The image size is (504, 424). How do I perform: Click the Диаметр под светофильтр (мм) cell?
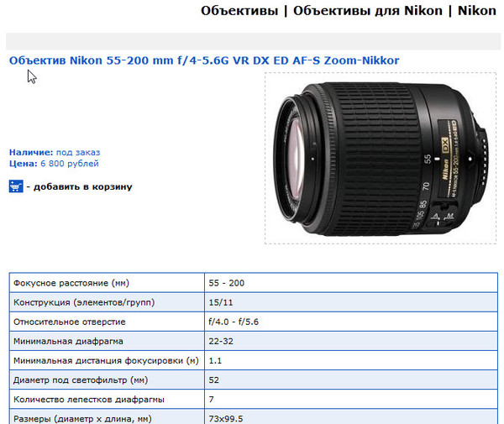(x=107, y=380)
